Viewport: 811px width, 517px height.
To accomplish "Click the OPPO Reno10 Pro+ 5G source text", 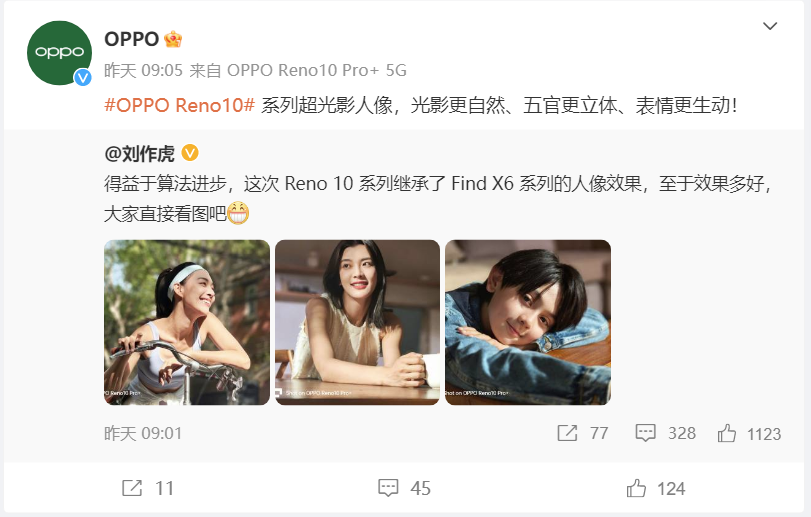I will (317, 70).
